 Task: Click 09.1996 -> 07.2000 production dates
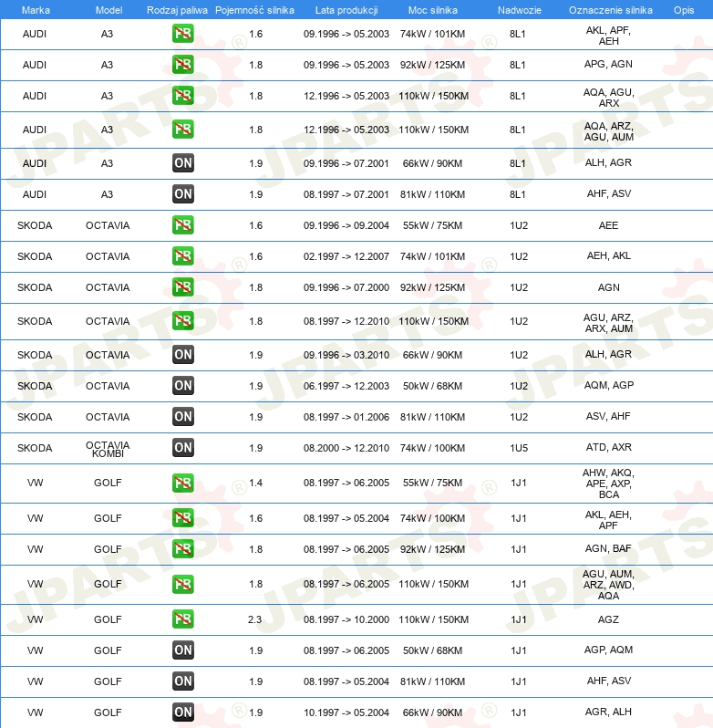346,287
